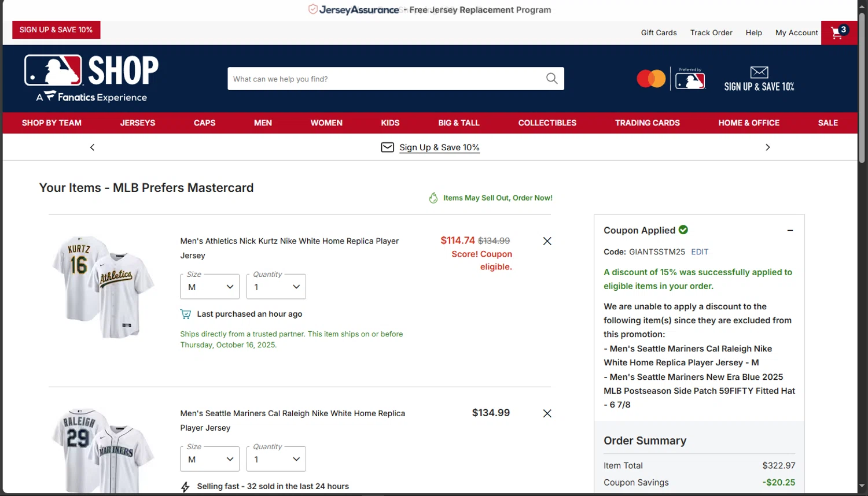The image size is (868, 496).
Task: Click the flame icon by Items May Sell Out
Action: [433, 198]
